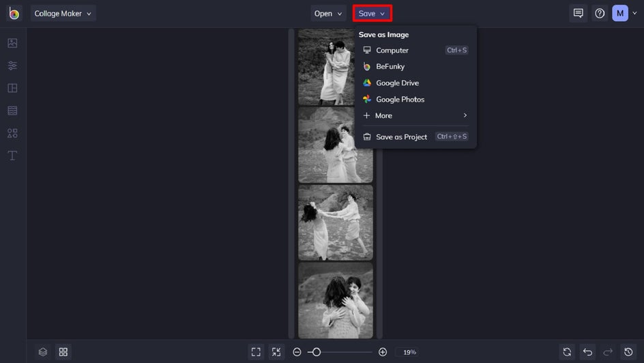Click the reset refresh icon

click(x=567, y=352)
